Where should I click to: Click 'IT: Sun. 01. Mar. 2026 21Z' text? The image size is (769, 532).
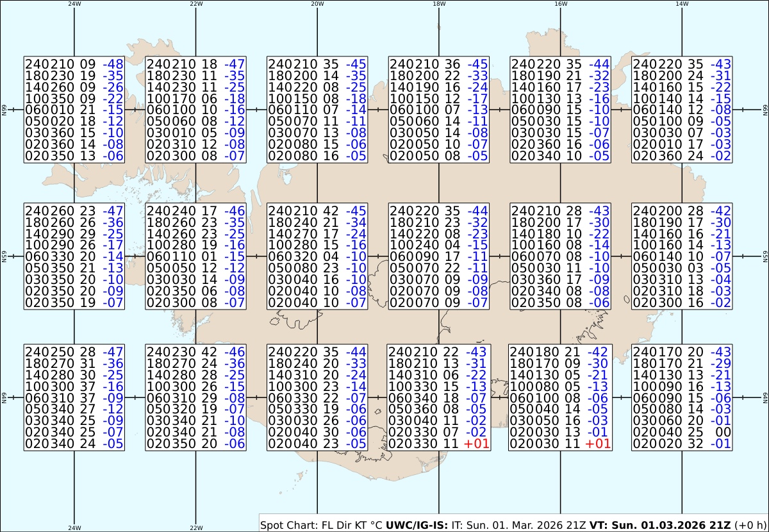point(519,525)
